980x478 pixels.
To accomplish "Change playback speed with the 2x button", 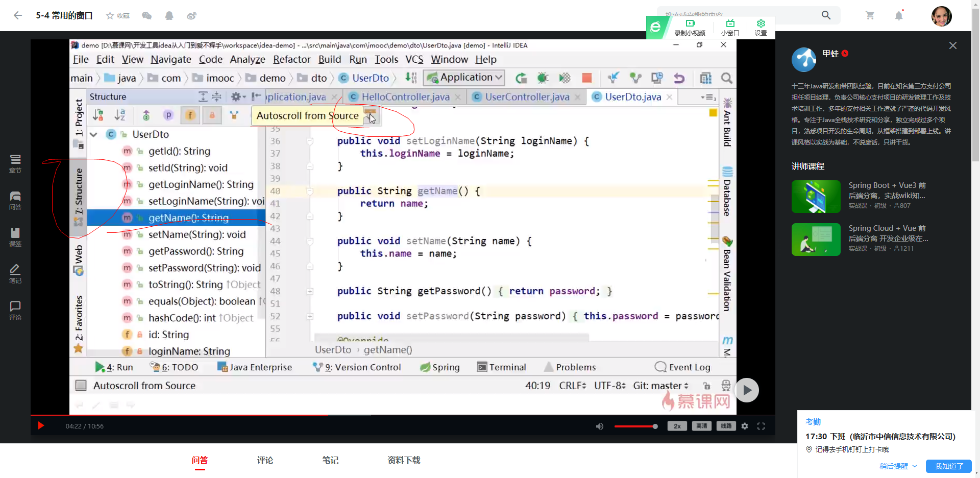I will [677, 426].
